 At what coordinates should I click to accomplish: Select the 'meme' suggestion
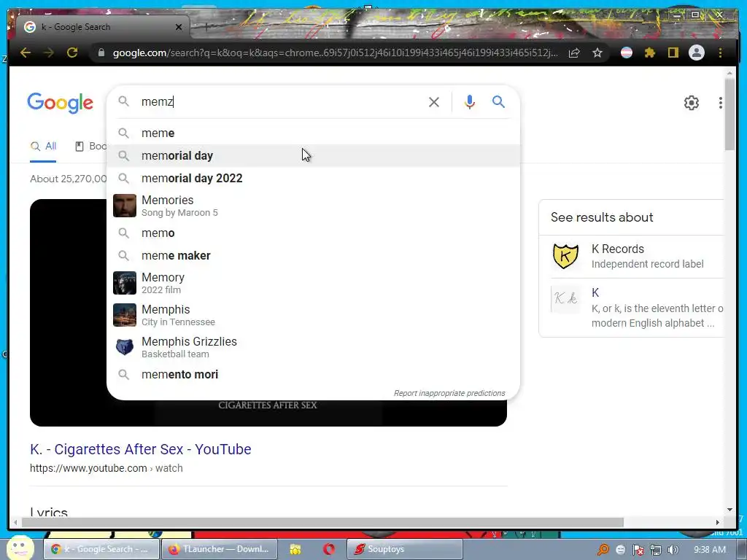pos(314,133)
